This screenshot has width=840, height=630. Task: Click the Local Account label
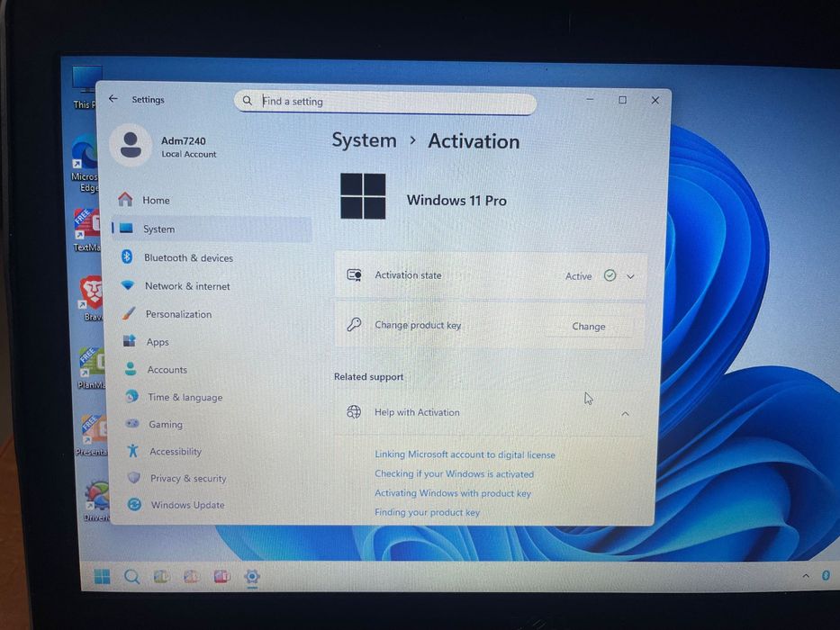click(x=188, y=154)
